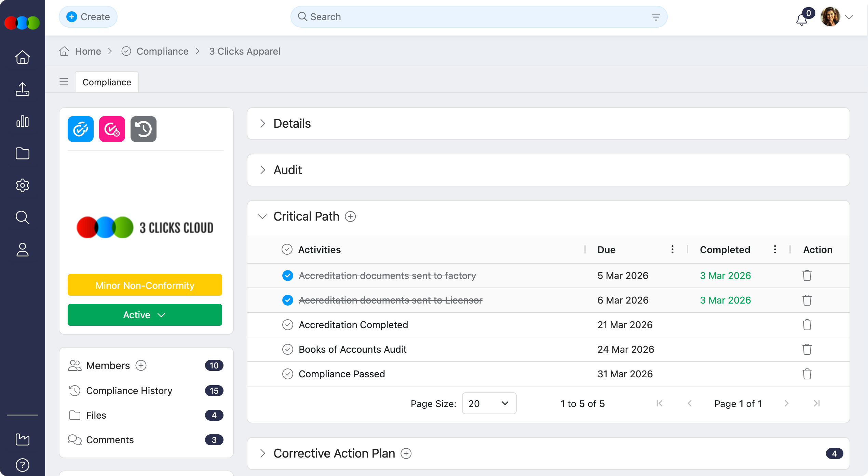This screenshot has height=476, width=868.
Task: Uncheck Accreditation documents sent to factory
Action: point(288,275)
